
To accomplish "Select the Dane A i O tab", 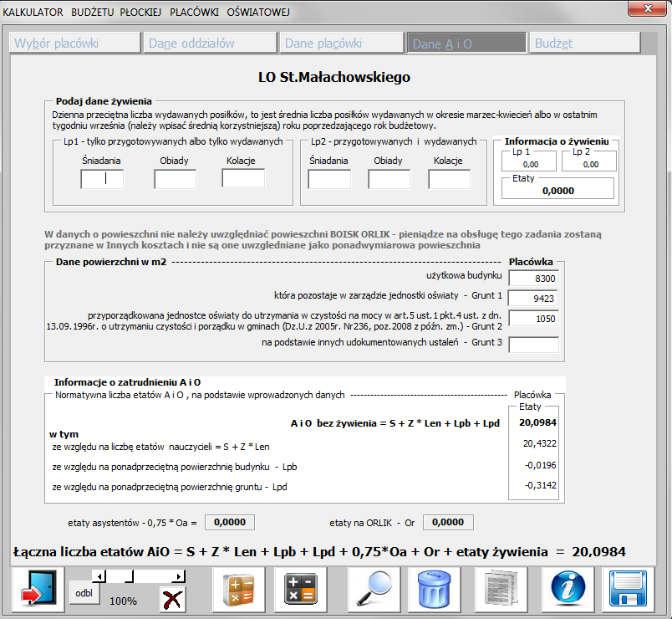I will pos(466,43).
